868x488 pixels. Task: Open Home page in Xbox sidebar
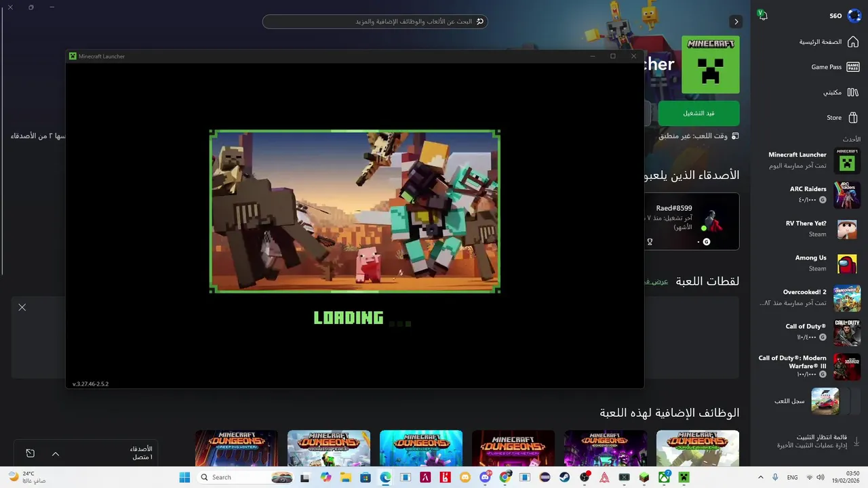tap(829, 42)
